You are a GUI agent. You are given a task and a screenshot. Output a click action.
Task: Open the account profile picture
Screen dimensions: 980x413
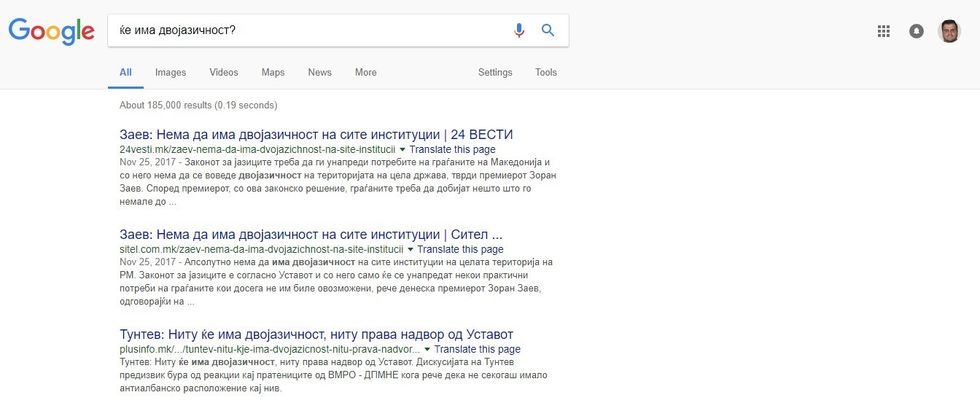(x=949, y=31)
